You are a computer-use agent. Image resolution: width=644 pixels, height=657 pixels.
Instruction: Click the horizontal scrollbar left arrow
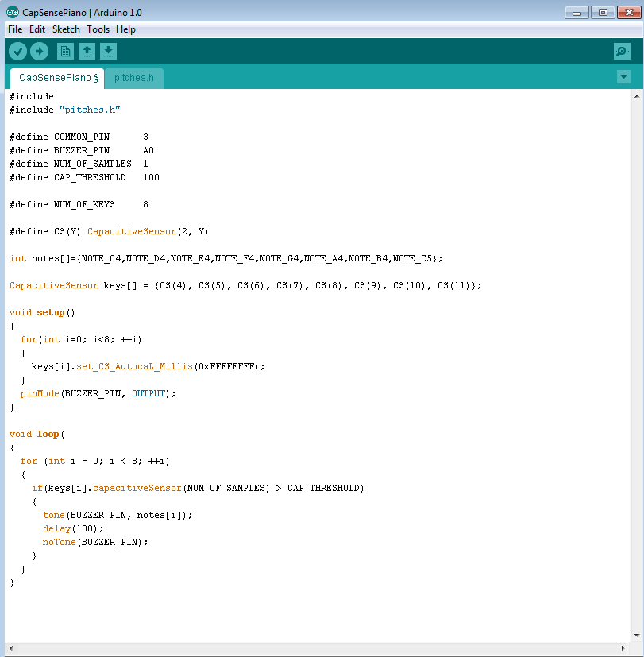pos(11,648)
